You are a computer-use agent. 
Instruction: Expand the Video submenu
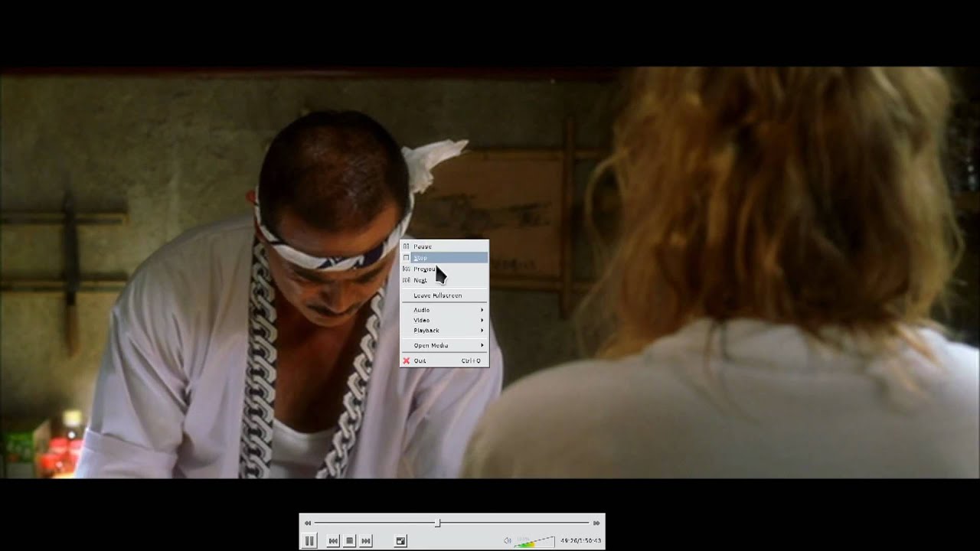pos(444,320)
